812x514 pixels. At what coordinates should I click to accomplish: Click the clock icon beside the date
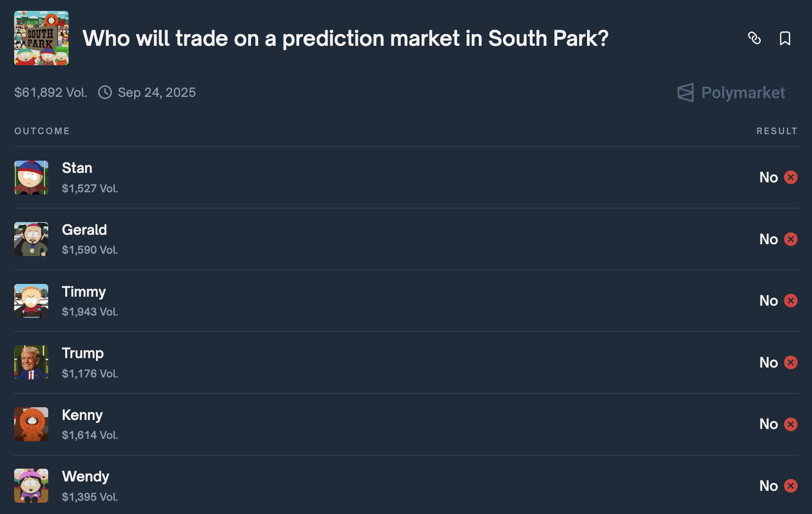click(105, 92)
